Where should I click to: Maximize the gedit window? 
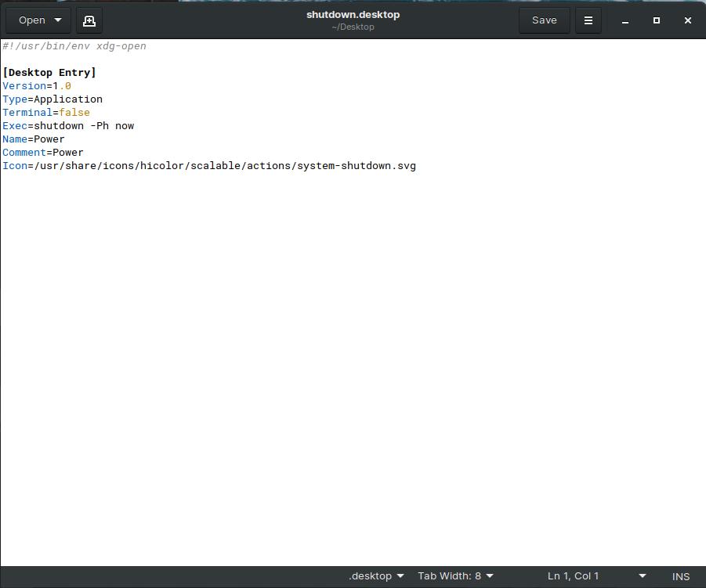[657, 20]
